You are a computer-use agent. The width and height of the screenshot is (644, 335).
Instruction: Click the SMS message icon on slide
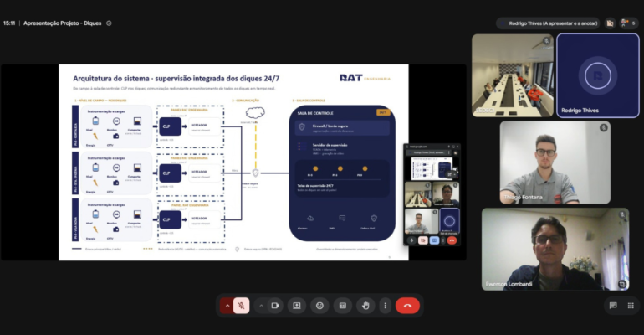click(342, 219)
